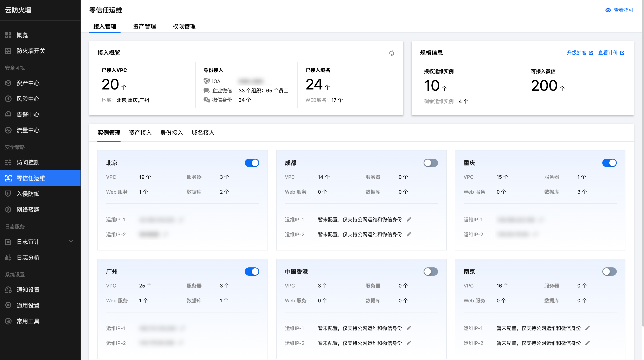Click the 北京,重庆,广州 region text

tap(133, 100)
